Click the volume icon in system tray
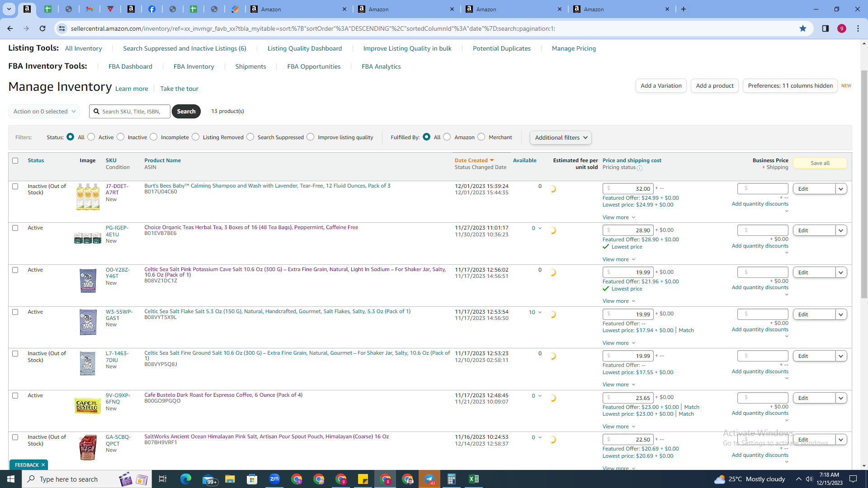The image size is (868, 488). (x=809, y=479)
